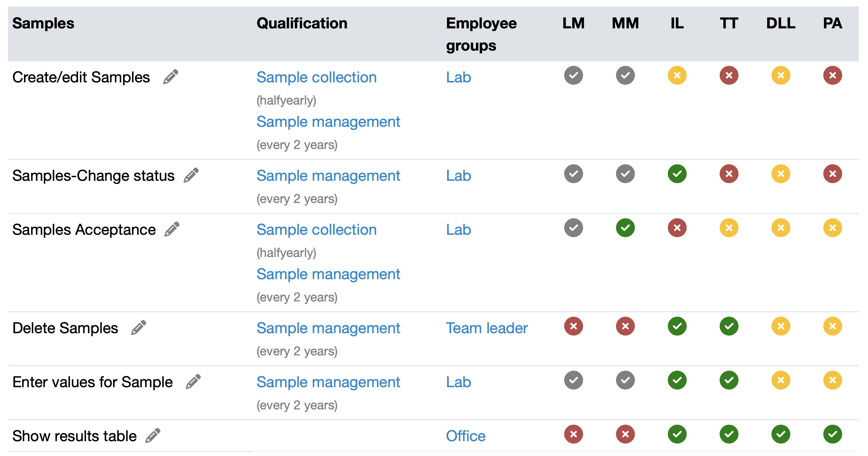868x456 pixels.
Task: Open the Office employee group link
Action: pyautogui.click(x=466, y=436)
